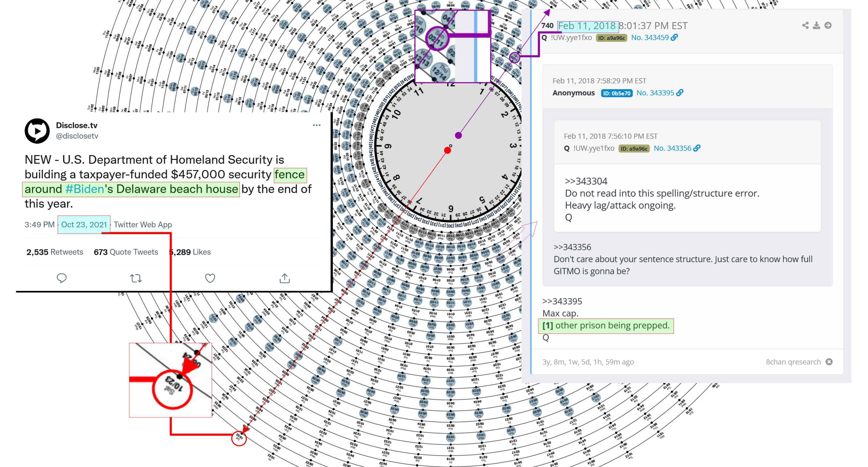Screen dimensions: 868x467
Task: Click the share icon in post 740 header
Action: [805, 25]
